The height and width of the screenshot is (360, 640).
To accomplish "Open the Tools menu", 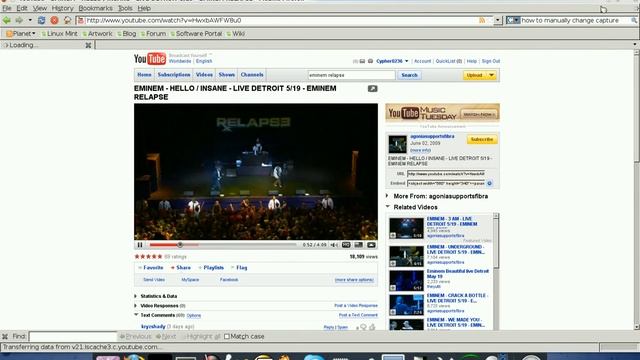I will coord(125,8).
